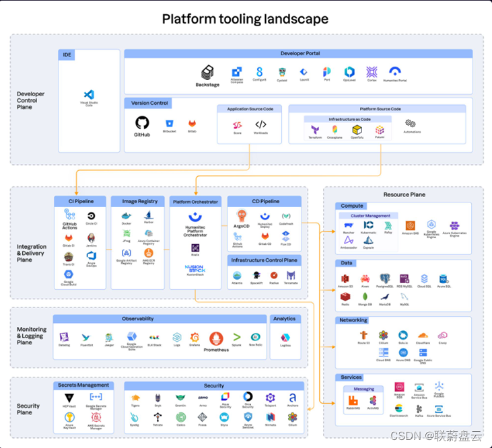The image size is (492, 448).
Task: Select the Prometheus logo in Observability
Action: [216, 339]
